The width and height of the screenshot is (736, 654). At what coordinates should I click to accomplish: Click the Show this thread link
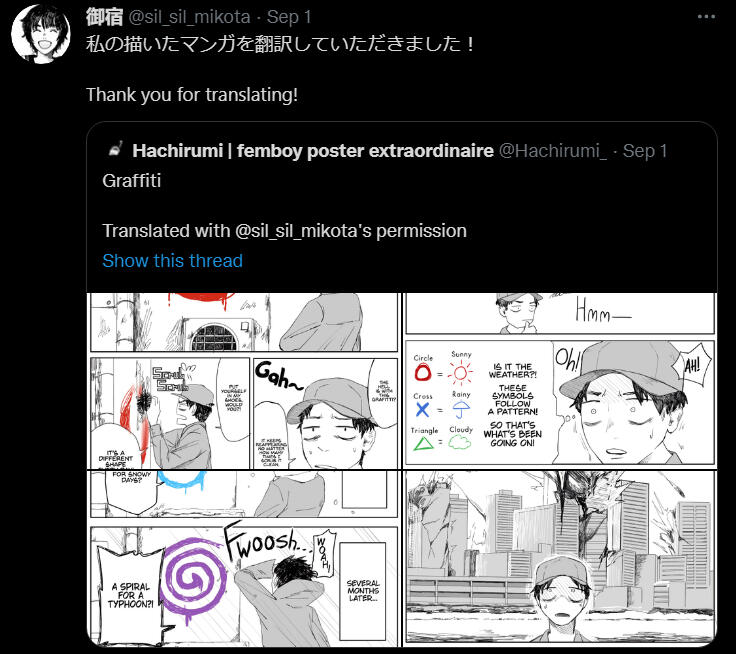pyautogui.click(x=172, y=261)
